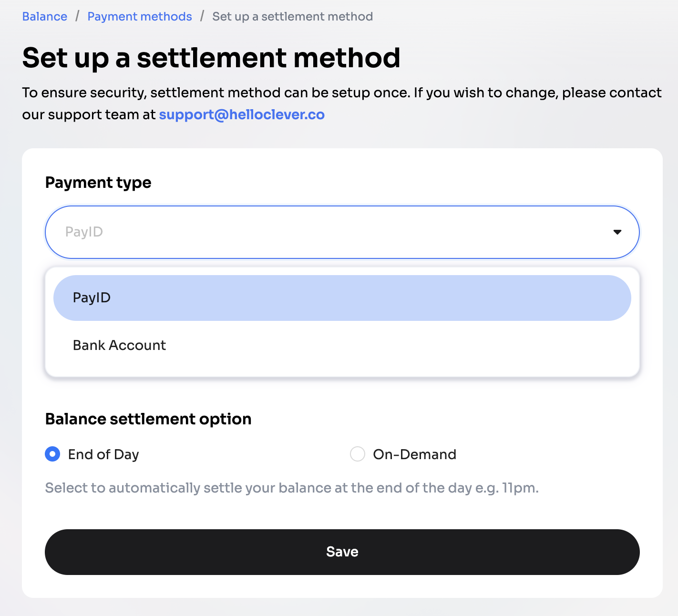The image size is (678, 616).
Task: Pick Bank Account from the dropdown list
Action: 119,345
